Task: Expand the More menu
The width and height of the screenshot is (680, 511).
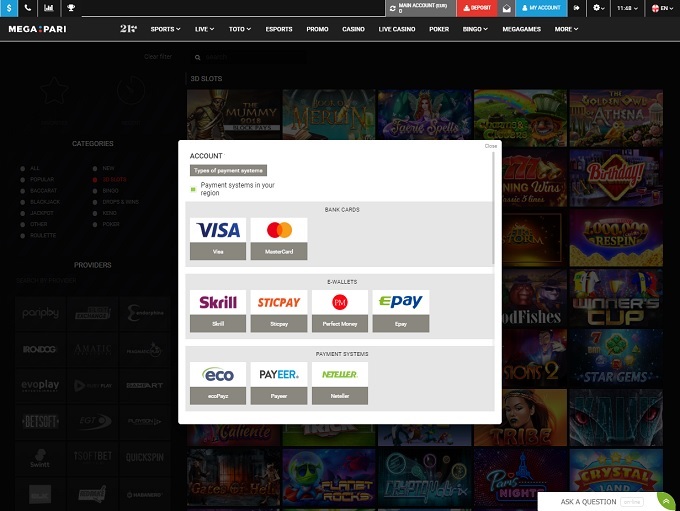Action: 566,29
